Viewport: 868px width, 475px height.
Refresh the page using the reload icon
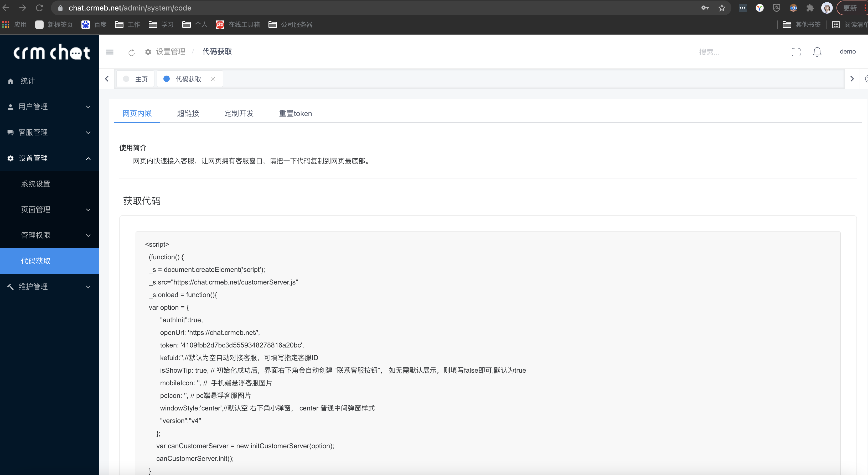(131, 52)
